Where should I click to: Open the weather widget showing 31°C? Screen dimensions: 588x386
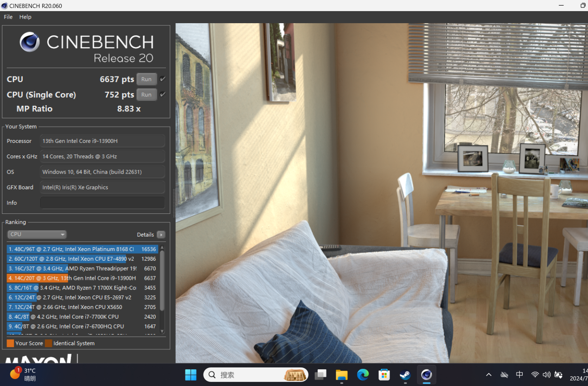[x=23, y=374]
